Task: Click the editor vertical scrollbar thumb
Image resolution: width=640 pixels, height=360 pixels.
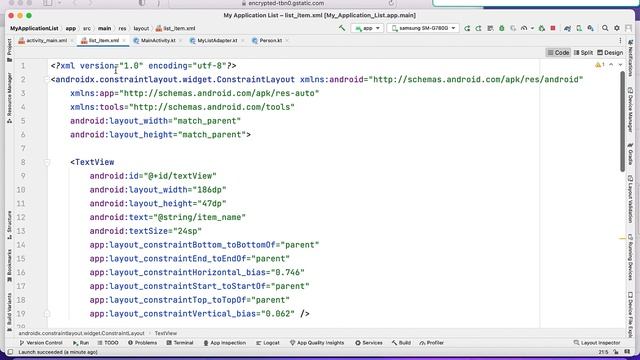Action: pyautogui.click(x=622, y=121)
